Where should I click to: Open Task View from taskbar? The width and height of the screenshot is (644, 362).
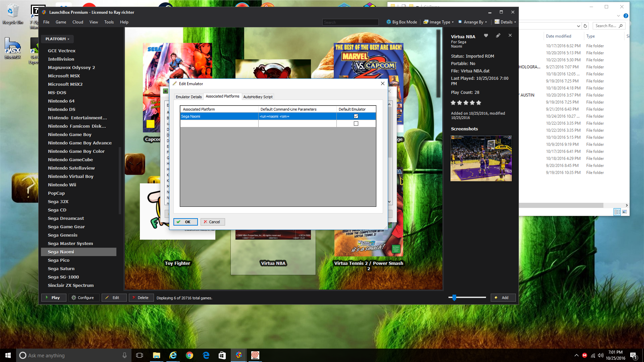pyautogui.click(x=140, y=355)
